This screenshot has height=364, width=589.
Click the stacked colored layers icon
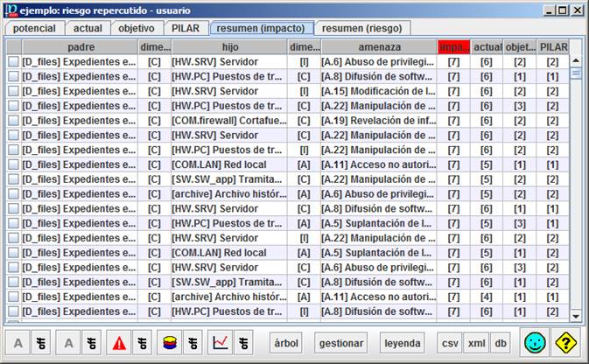[x=169, y=343]
